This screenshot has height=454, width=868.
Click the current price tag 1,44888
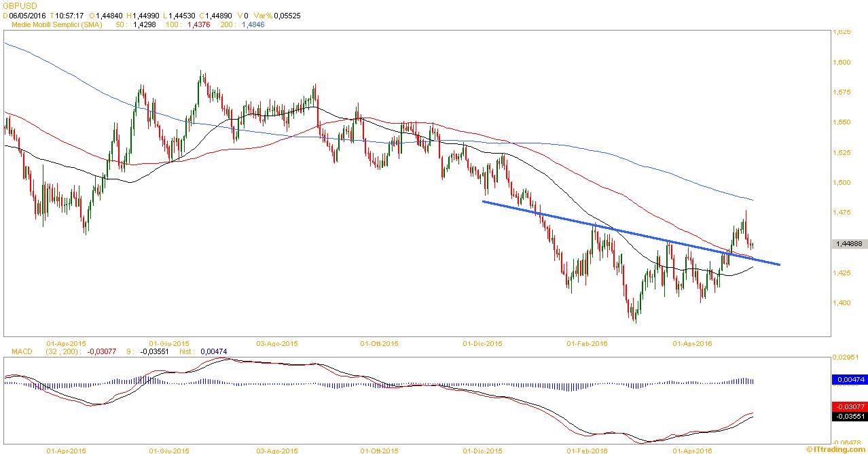pos(849,244)
